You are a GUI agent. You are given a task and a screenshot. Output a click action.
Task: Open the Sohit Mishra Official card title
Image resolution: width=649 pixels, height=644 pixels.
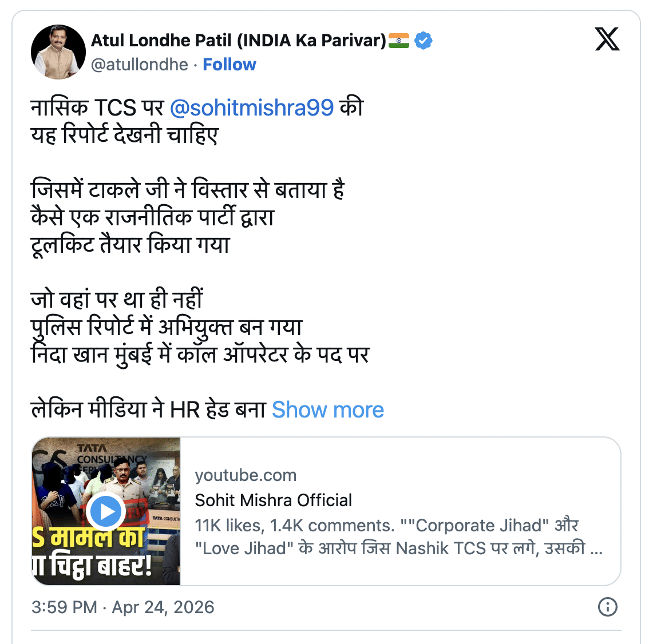click(x=274, y=500)
